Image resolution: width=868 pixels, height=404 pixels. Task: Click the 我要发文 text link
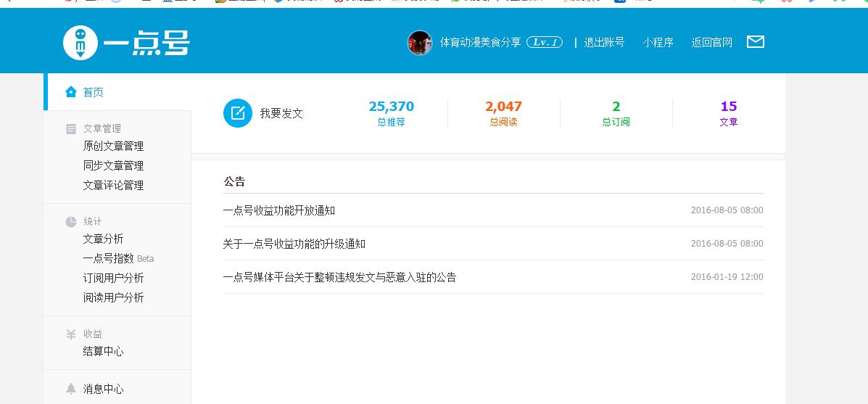[281, 113]
